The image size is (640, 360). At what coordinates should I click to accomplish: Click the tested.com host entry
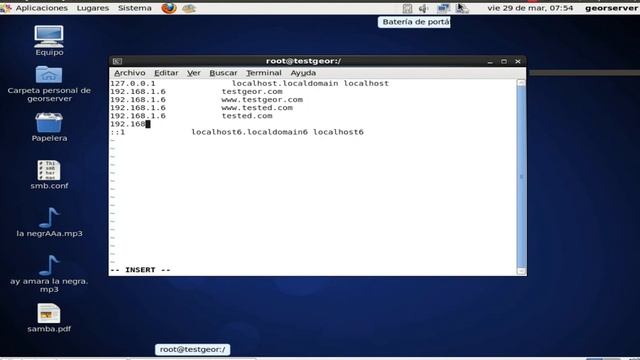pyautogui.click(x=247, y=116)
